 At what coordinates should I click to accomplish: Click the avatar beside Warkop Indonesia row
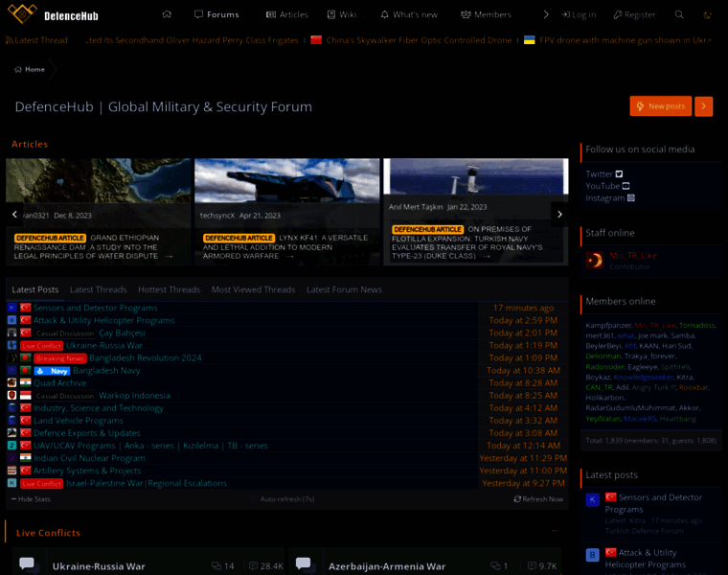pos(12,396)
